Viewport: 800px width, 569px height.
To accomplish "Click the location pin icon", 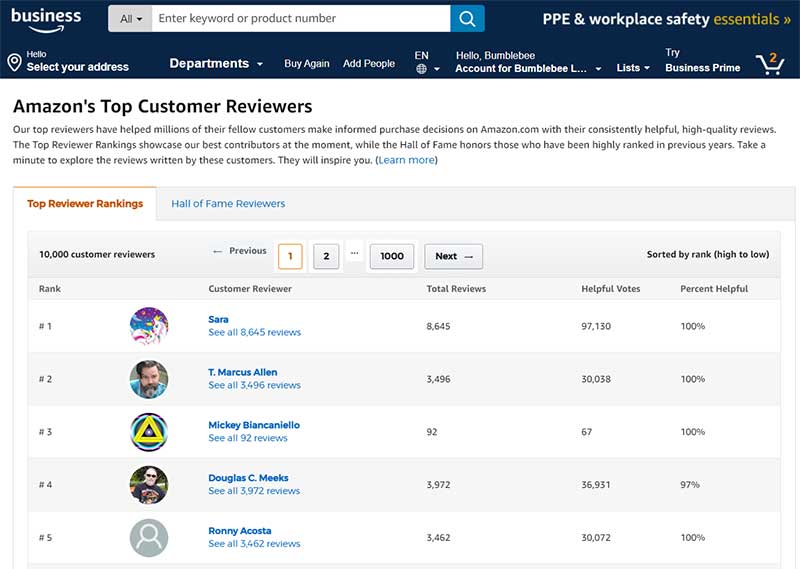I will (14, 62).
